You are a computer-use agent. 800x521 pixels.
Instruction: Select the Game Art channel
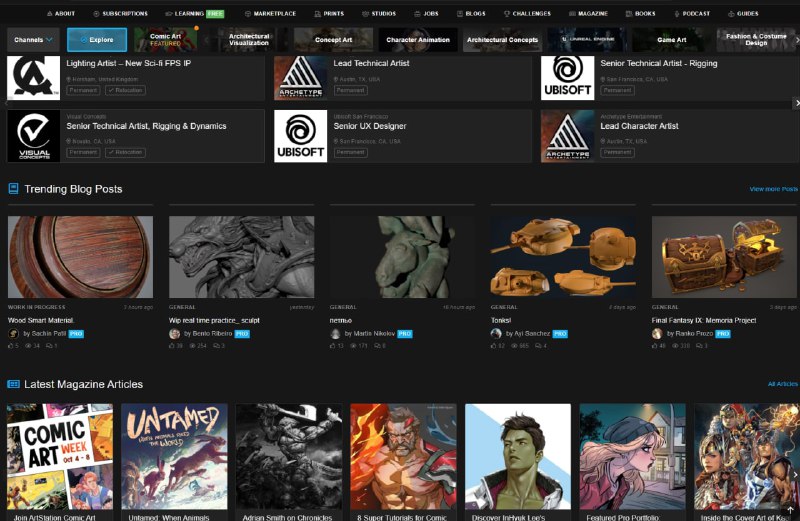pos(671,40)
